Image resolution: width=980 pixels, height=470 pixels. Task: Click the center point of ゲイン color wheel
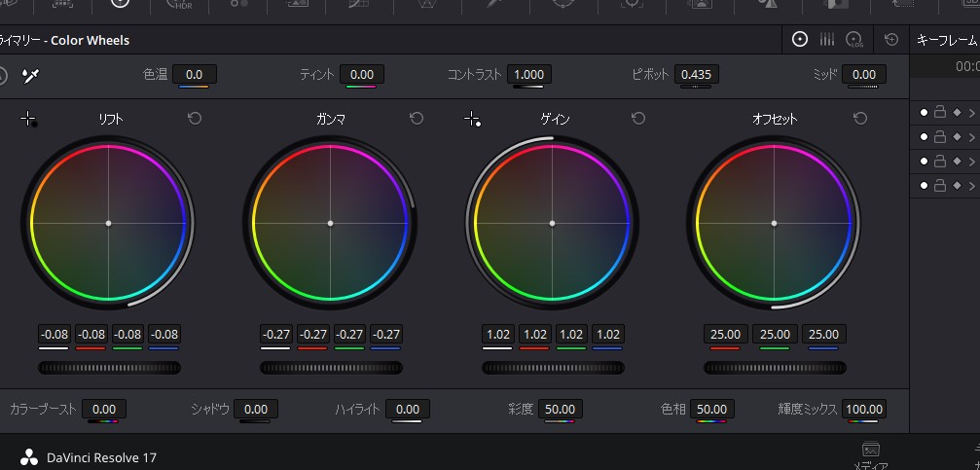point(552,223)
